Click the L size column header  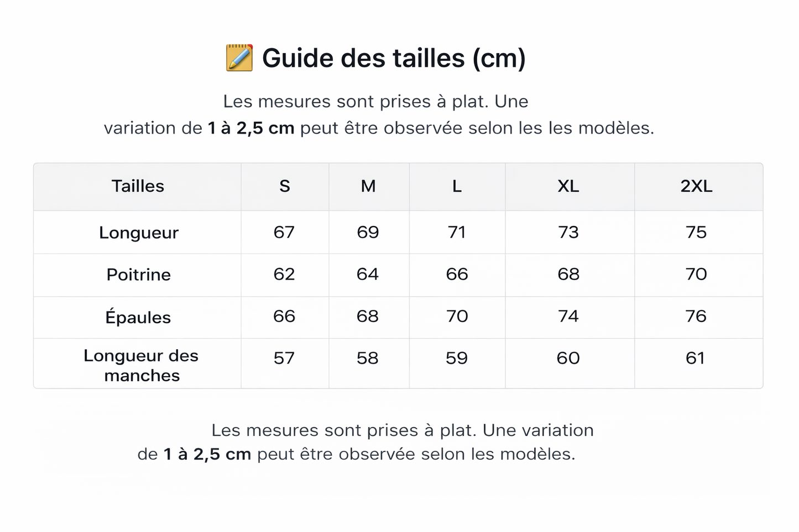click(x=457, y=186)
